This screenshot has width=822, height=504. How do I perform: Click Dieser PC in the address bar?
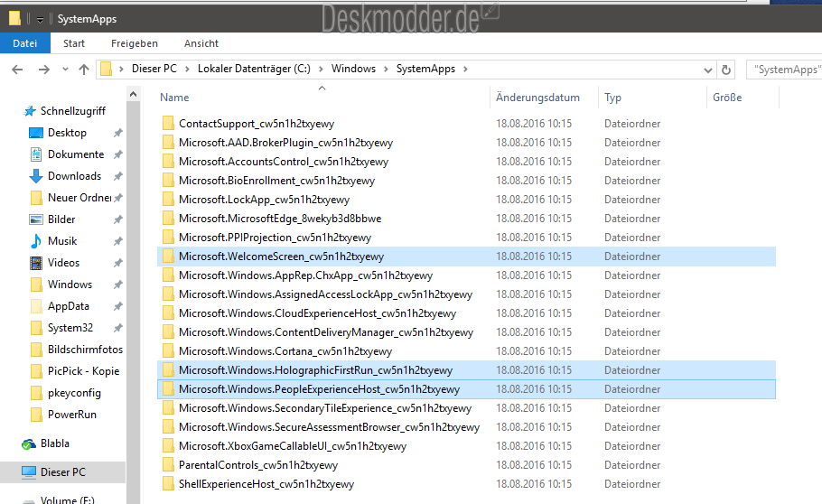[154, 69]
